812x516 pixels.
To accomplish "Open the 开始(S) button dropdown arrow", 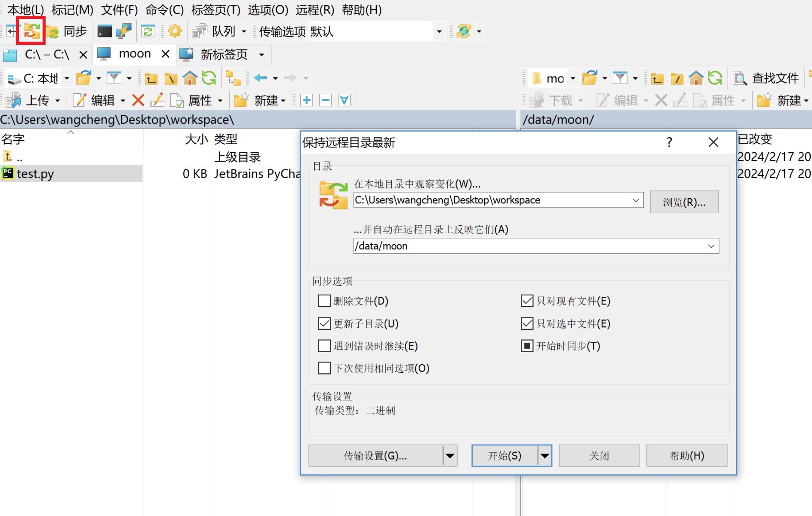I will 545,456.
